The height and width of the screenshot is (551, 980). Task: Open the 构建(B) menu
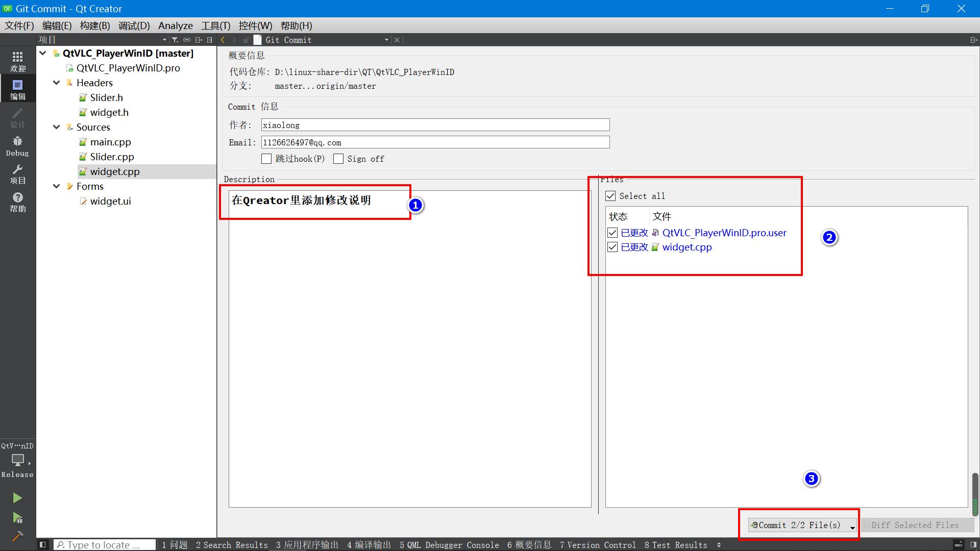click(95, 26)
